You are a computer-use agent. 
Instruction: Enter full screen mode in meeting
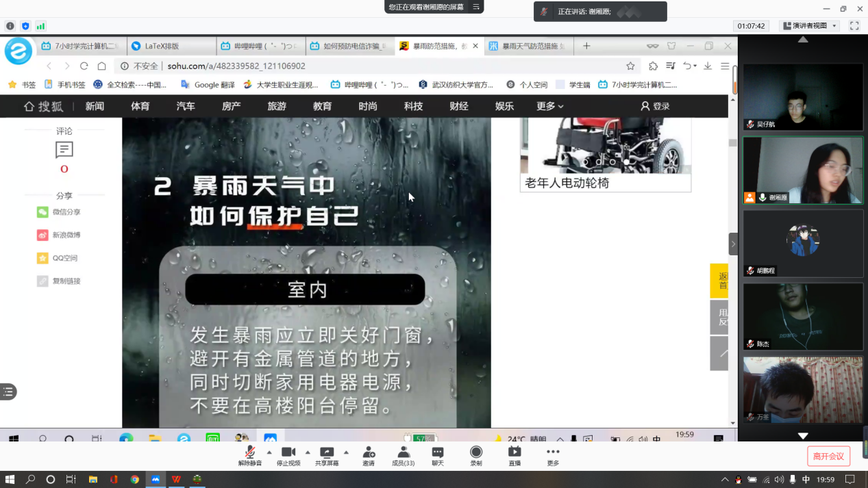click(854, 26)
